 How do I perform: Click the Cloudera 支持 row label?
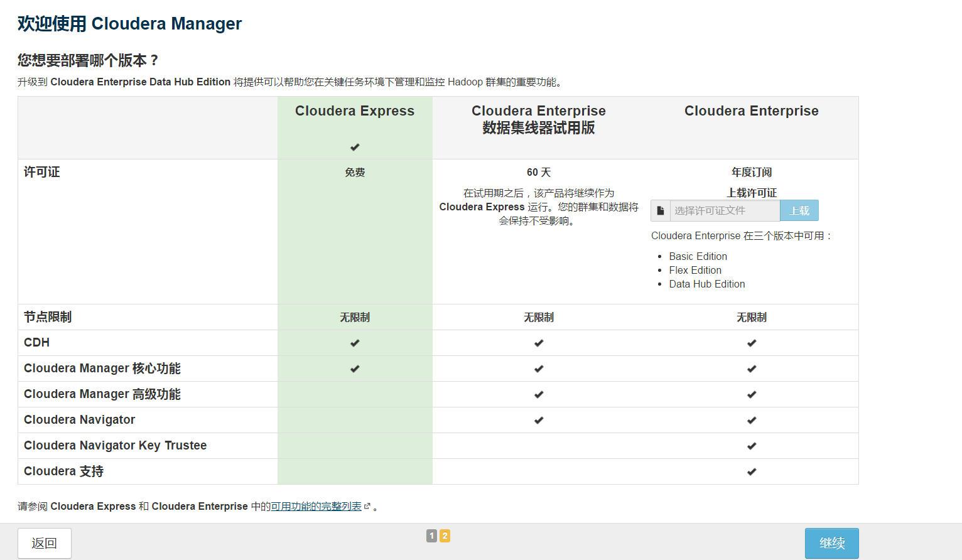click(63, 471)
